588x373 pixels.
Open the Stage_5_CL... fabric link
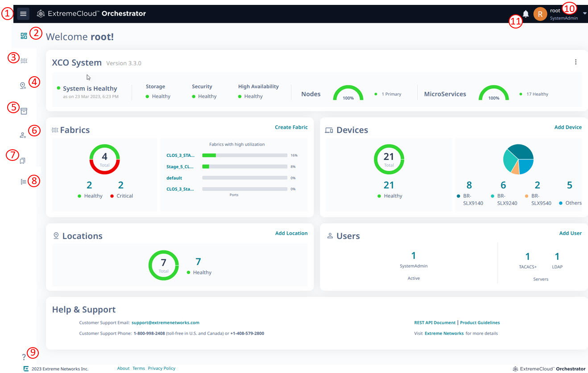point(180,167)
